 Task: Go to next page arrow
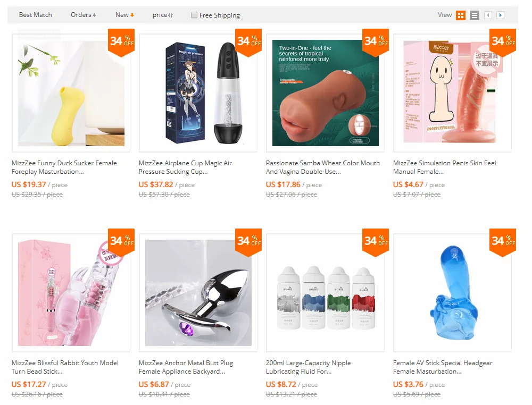pos(500,15)
